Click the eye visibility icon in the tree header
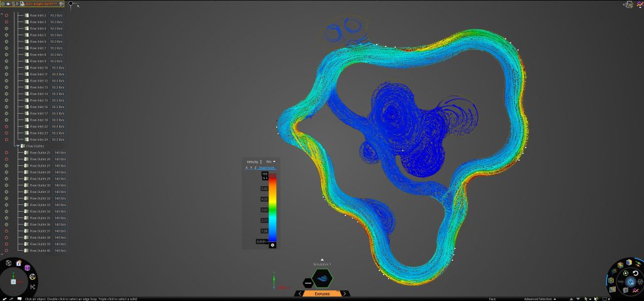The height and width of the screenshot is (301, 644). coord(8,4)
